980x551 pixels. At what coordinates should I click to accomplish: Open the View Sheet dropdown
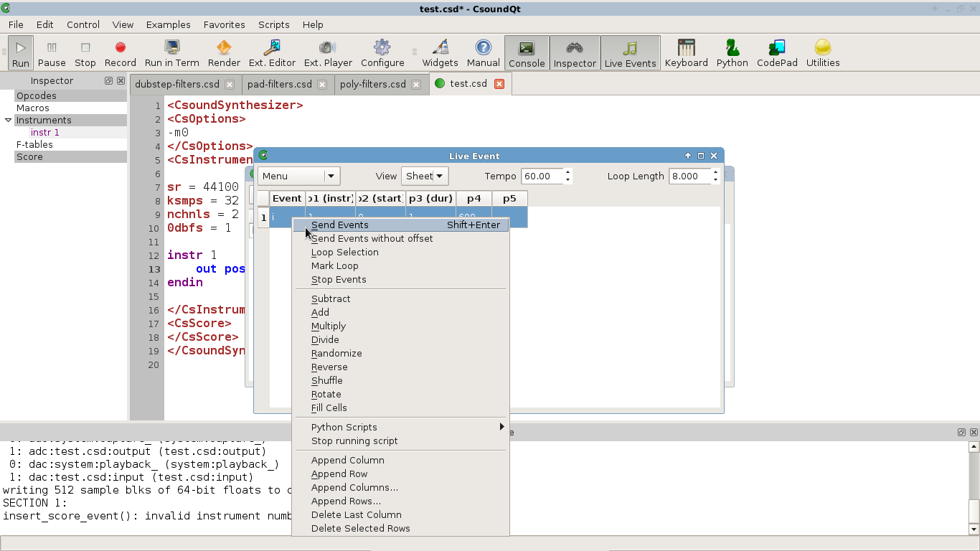tap(424, 176)
